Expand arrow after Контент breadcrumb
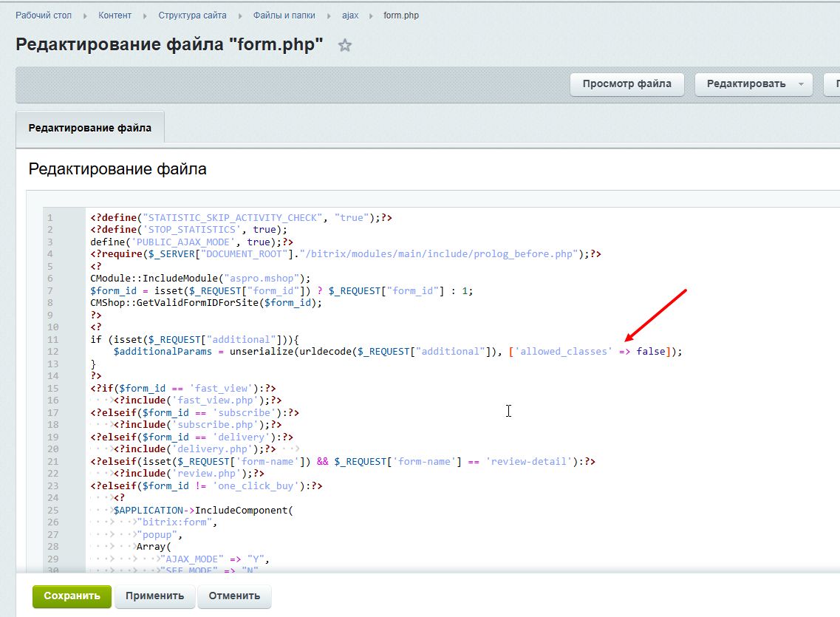The height and width of the screenshot is (617, 840). (x=145, y=15)
